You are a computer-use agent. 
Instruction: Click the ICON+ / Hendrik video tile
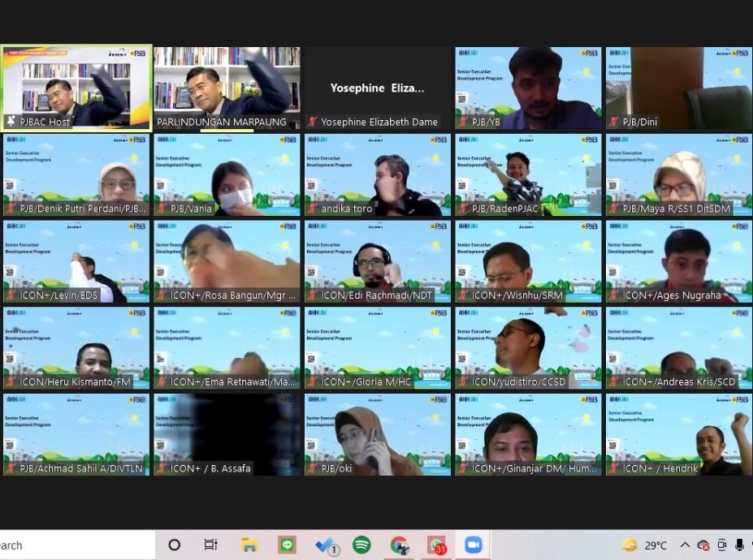(678, 433)
